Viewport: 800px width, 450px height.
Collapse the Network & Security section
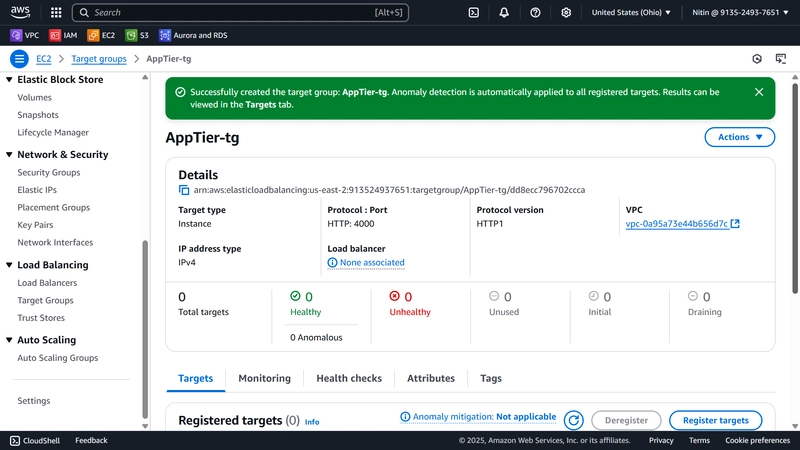[9, 155]
